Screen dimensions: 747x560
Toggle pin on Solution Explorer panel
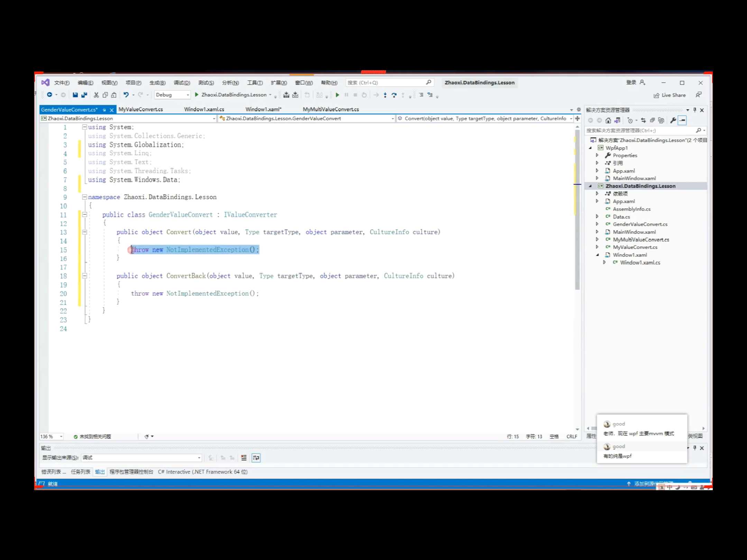pyautogui.click(x=694, y=110)
